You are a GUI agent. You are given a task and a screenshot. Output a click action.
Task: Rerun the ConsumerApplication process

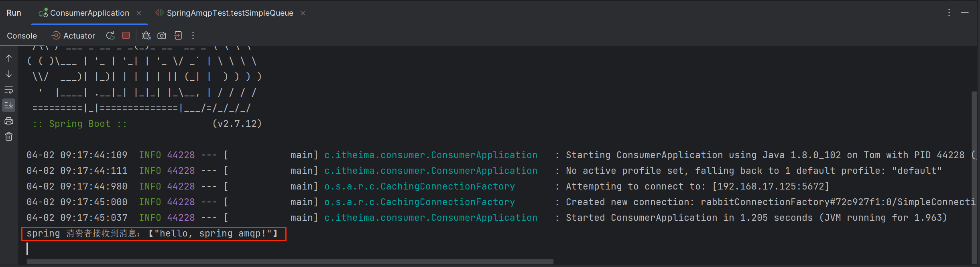[110, 36]
